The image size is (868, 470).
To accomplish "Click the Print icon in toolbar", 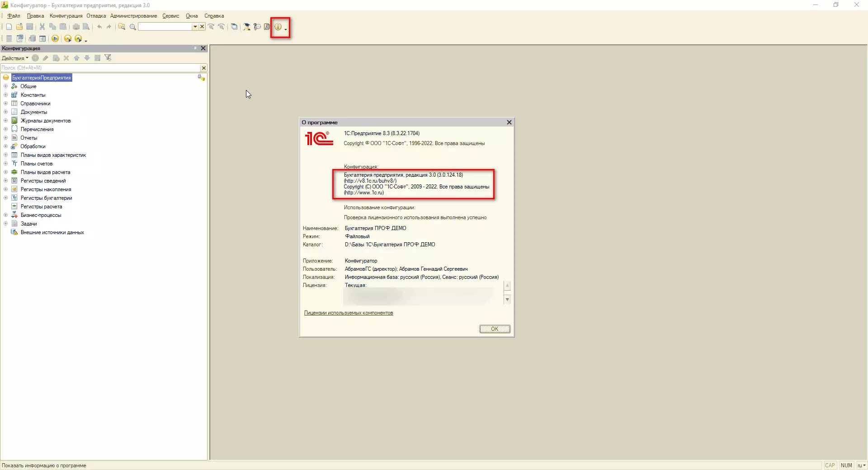I will (x=76, y=27).
